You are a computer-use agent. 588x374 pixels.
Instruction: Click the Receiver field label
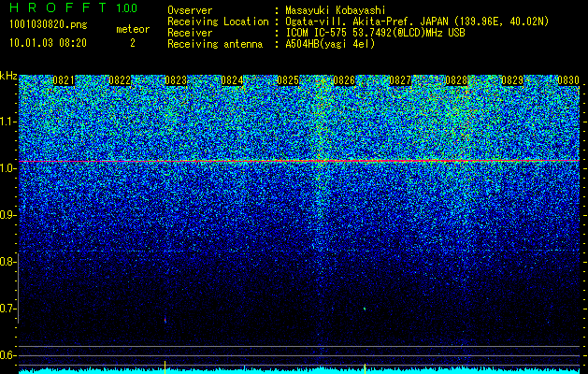point(190,33)
